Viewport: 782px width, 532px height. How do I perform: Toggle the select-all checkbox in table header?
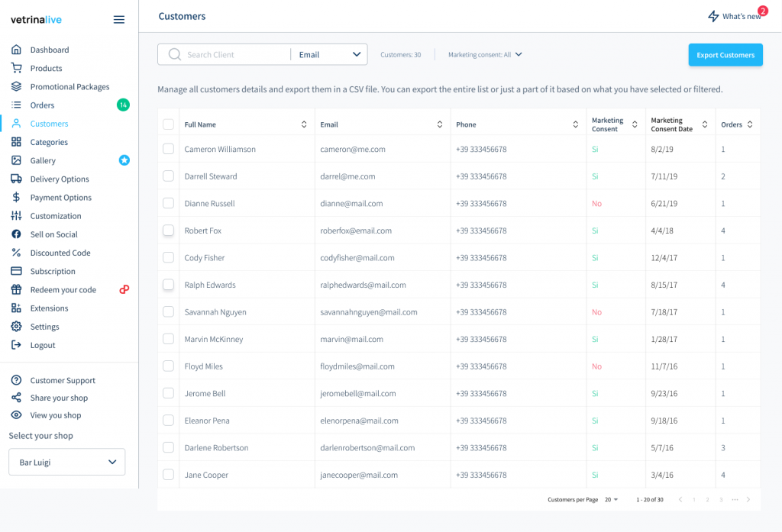(x=169, y=124)
